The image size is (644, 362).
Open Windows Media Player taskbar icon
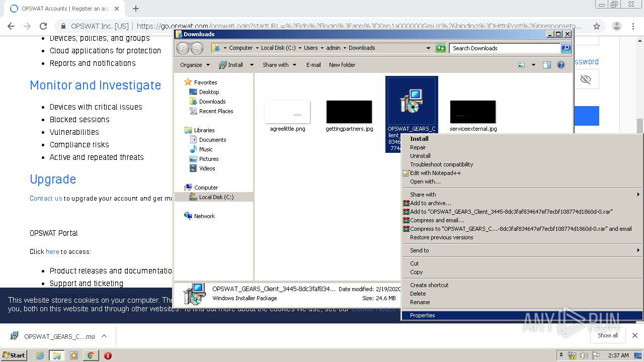(73, 355)
